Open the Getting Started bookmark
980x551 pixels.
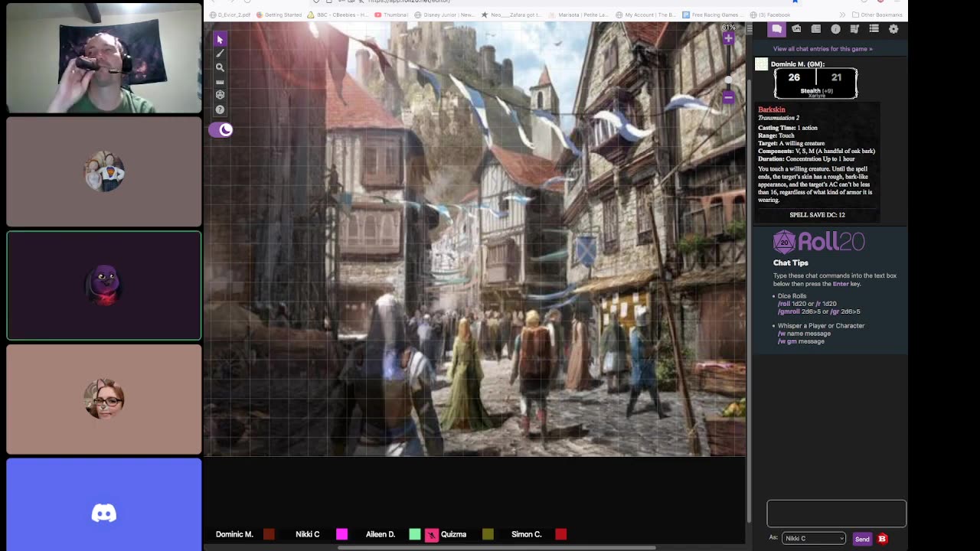click(x=279, y=15)
